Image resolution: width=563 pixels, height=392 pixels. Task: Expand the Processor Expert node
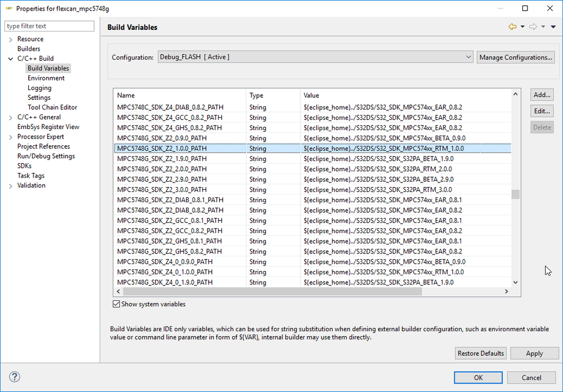[11, 137]
